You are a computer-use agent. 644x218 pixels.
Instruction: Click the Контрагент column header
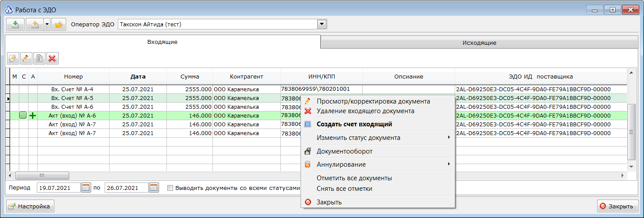[246, 76]
